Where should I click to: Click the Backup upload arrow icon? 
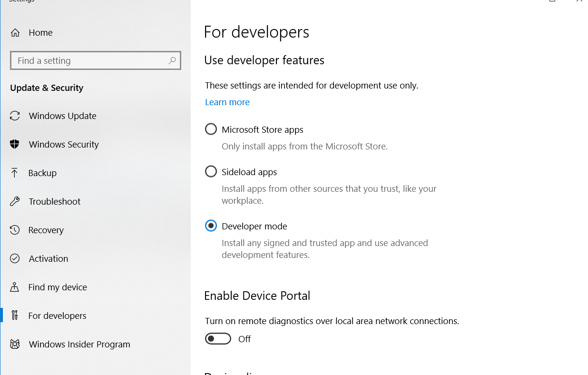pyautogui.click(x=15, y=173)
